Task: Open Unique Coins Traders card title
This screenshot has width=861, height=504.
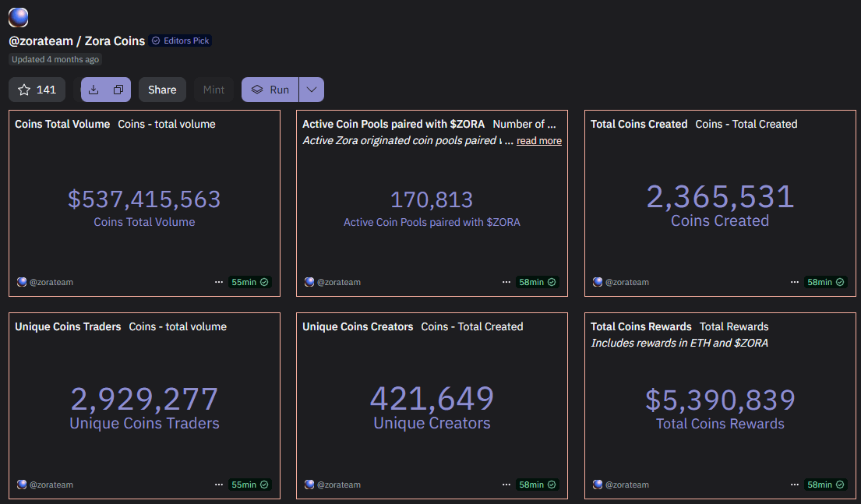Action: click(x=68, y=326)
